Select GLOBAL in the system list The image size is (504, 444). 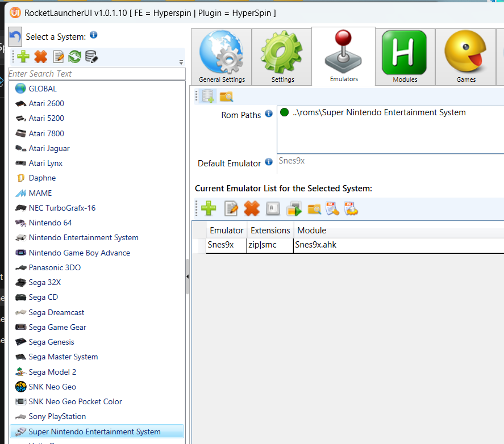[x=97, y=89]
